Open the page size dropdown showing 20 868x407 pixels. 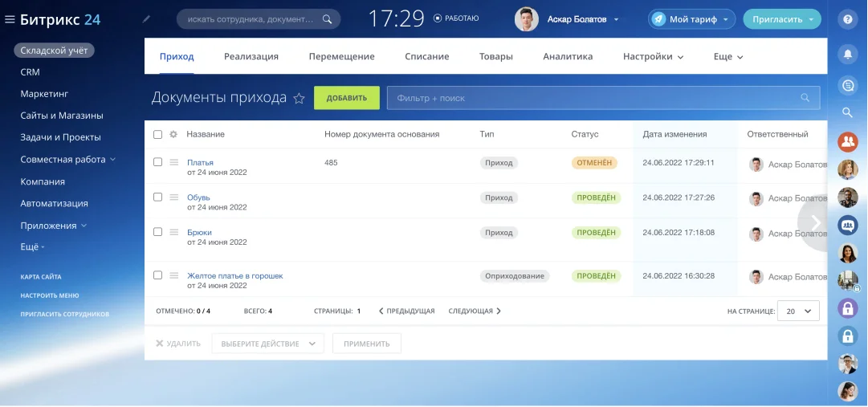click(798, 311)
